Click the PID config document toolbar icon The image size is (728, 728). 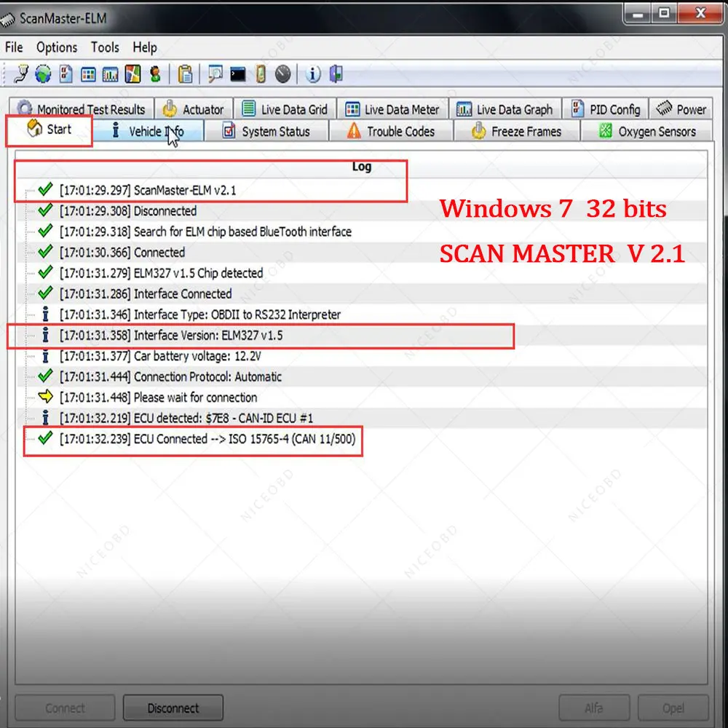tap(66, 74)
